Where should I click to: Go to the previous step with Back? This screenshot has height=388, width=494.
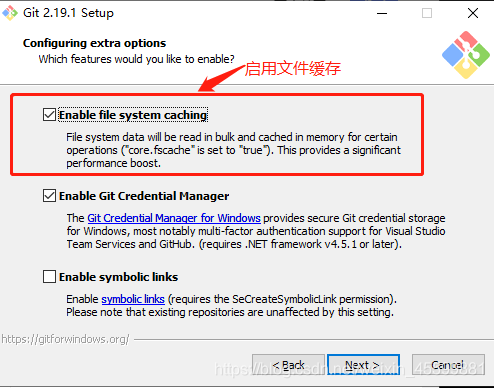point(288,365)
